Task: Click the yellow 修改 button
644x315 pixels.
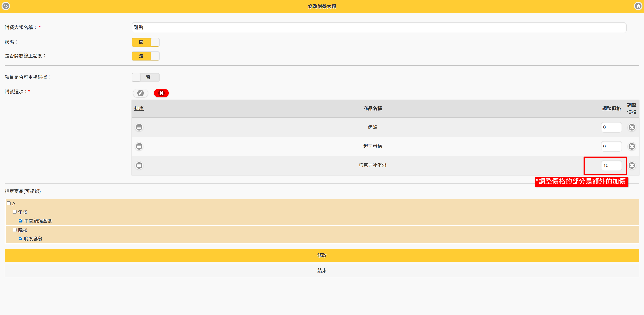Action: tap(322, 255)
